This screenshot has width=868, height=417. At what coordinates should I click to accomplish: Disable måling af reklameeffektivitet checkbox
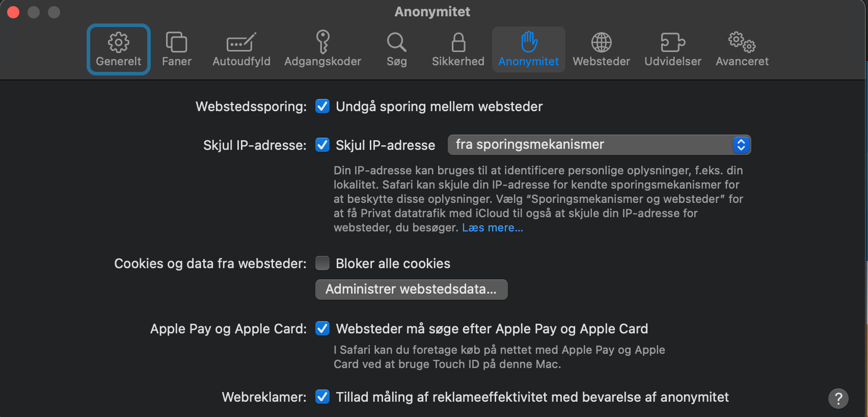coord(322,397)
